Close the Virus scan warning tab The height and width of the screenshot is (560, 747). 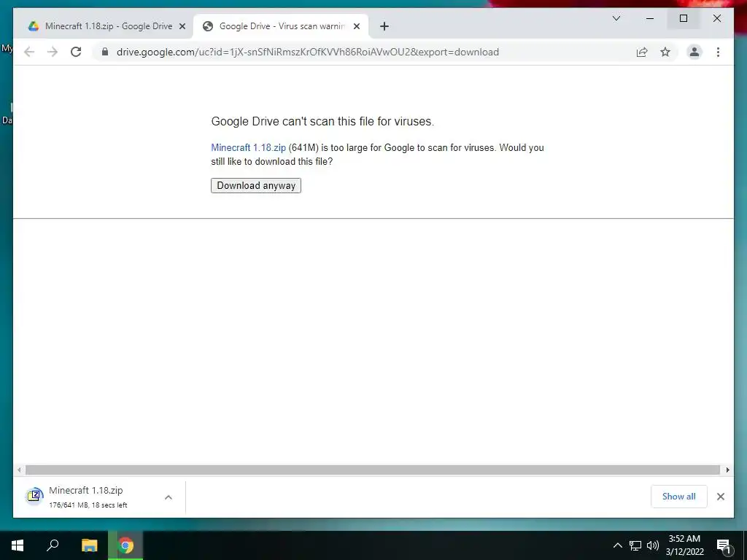(x=356, y=27)
